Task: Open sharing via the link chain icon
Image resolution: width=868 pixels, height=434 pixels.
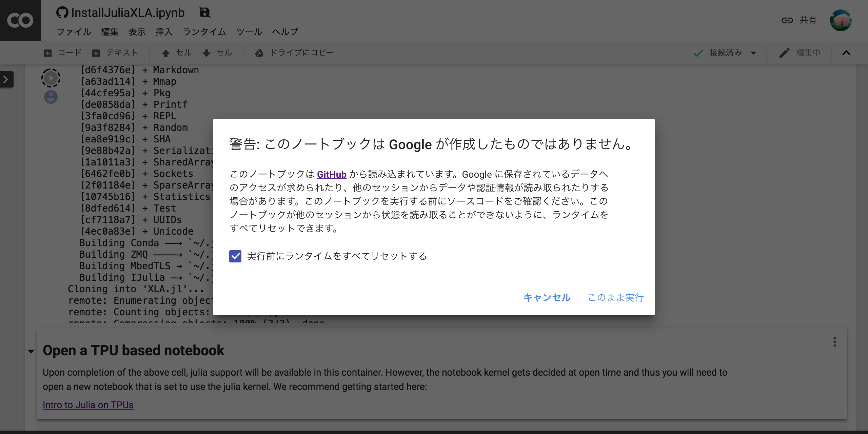Action: click(x=787, y=20)
